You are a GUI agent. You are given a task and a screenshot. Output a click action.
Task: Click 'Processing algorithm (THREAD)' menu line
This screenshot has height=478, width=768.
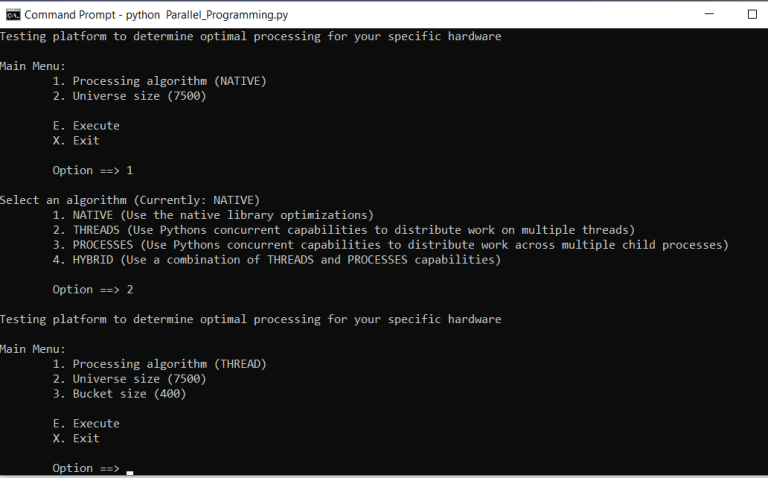pos(160,364)
